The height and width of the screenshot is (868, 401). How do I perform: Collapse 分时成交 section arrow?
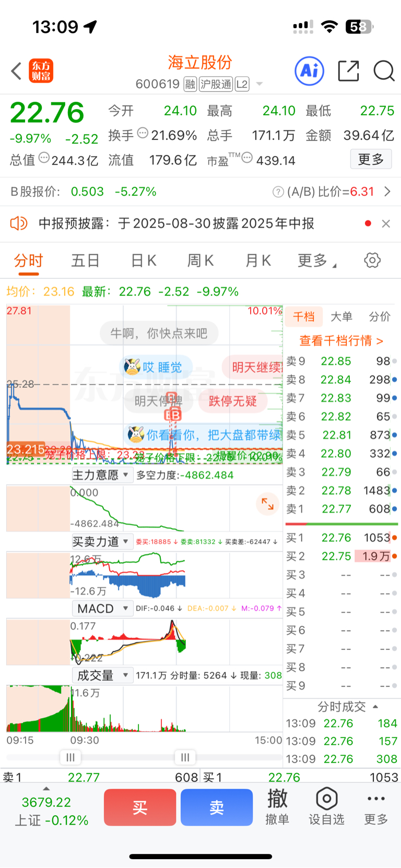click(375, 707)
